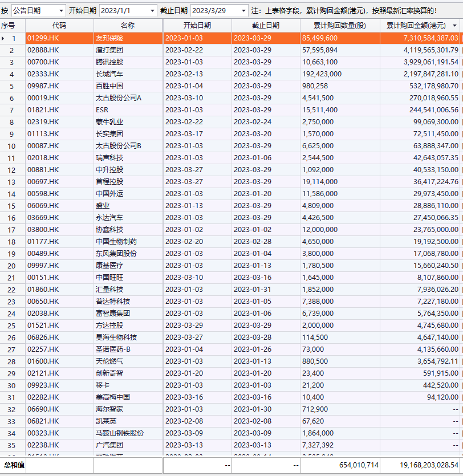Select the 06069.HK code cell

click(x=59, y=206)
